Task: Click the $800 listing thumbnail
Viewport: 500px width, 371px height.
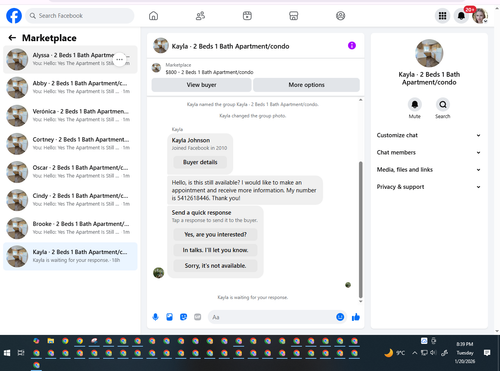Action: pos(156,68)
